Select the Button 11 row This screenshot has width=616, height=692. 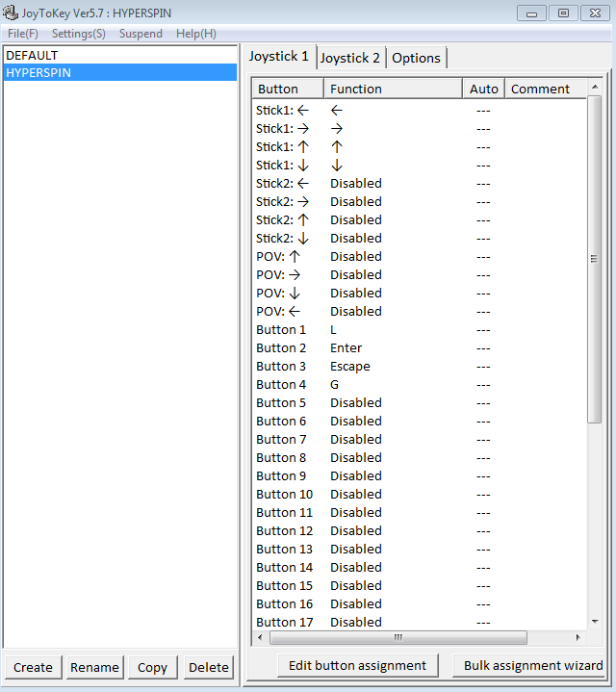(x=420, y=513)
